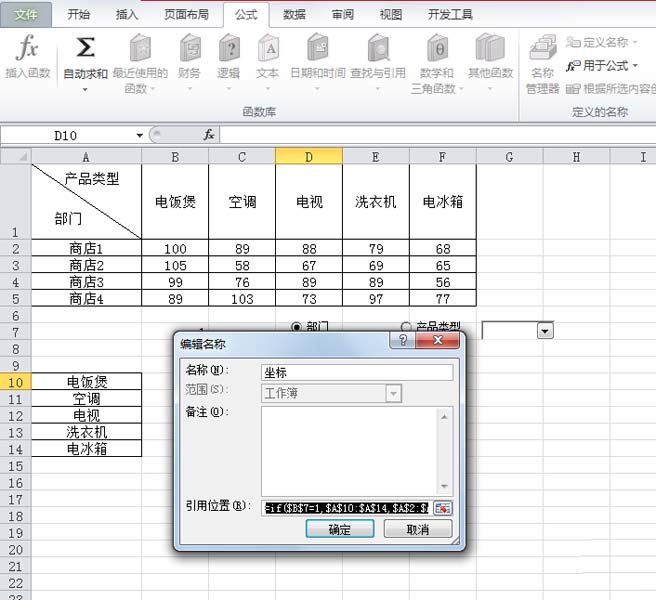
Task: Select column B header
Action: point(175,157)
